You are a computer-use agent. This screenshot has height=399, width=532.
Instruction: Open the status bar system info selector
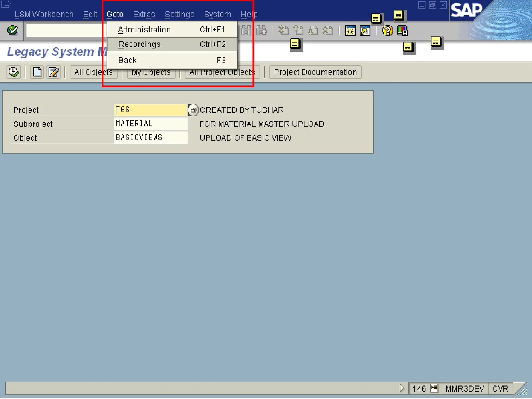tap(434, 388)
